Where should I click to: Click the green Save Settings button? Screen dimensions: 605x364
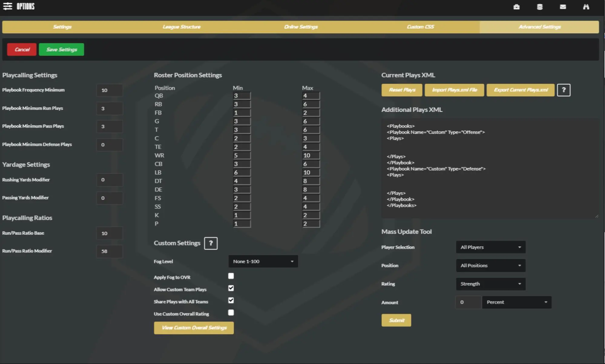(x=61, y=50)
